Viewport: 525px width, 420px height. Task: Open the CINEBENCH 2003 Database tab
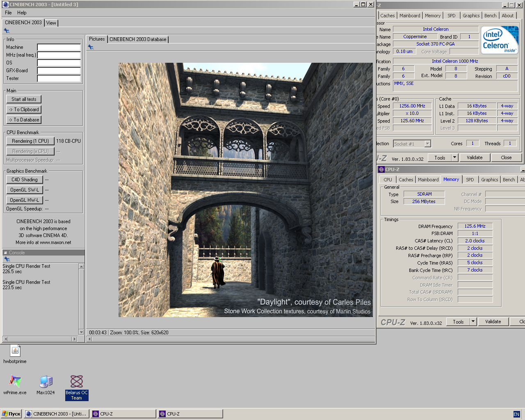(138, 39)
